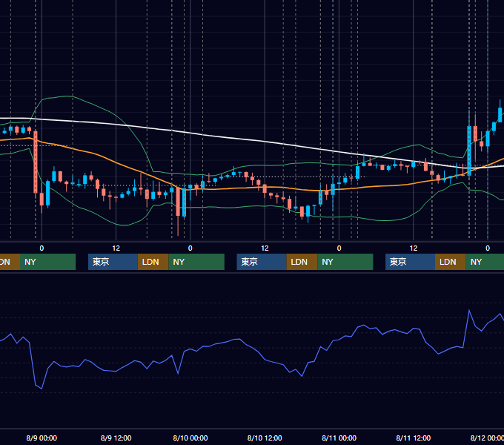Click the 8/9 12:00 date label
Screen dimensions: 504x445
point(116,438)
